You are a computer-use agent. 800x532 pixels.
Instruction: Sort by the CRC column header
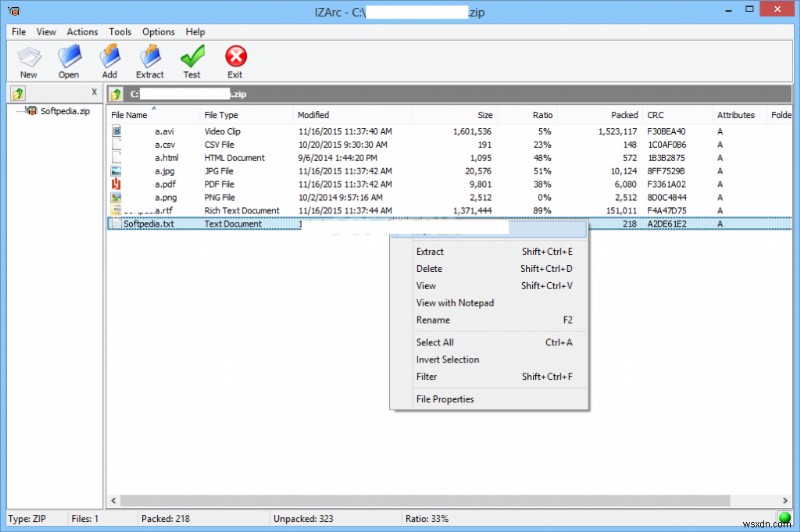tap(678, 115)
